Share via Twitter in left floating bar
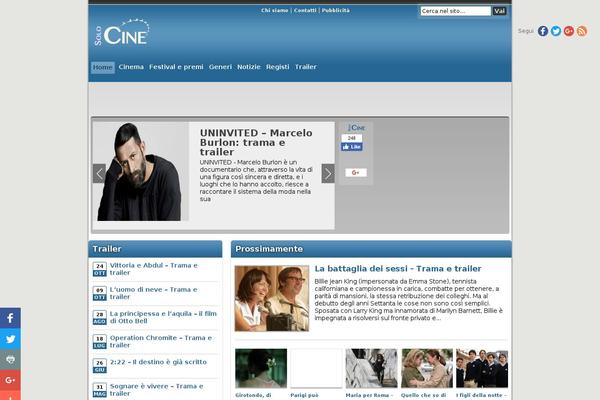 click(10, 339)
